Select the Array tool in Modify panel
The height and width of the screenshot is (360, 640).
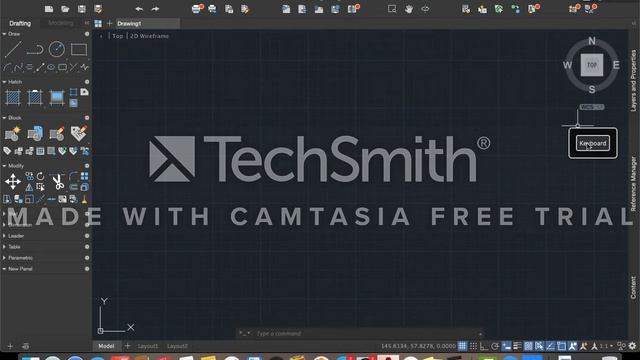(84, 176)
